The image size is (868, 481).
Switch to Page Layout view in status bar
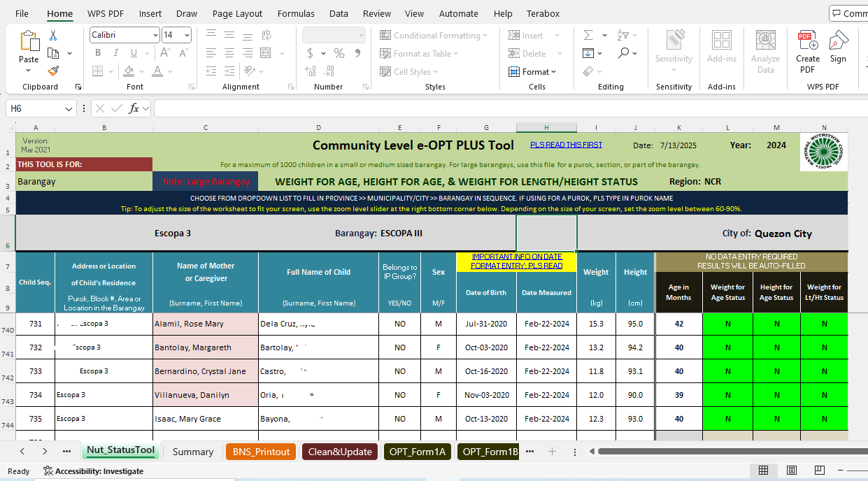(x=792, y=471)
